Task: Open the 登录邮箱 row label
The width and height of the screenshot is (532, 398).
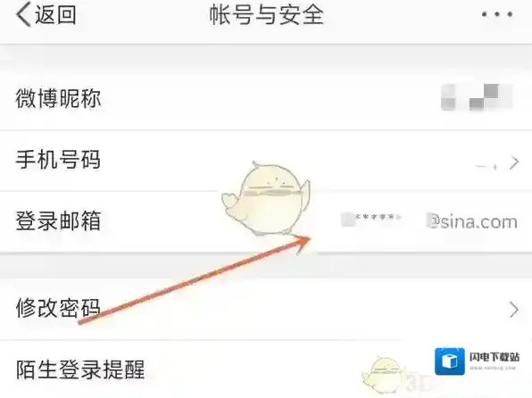Action: pyautogui.click(x=58, y=220)
